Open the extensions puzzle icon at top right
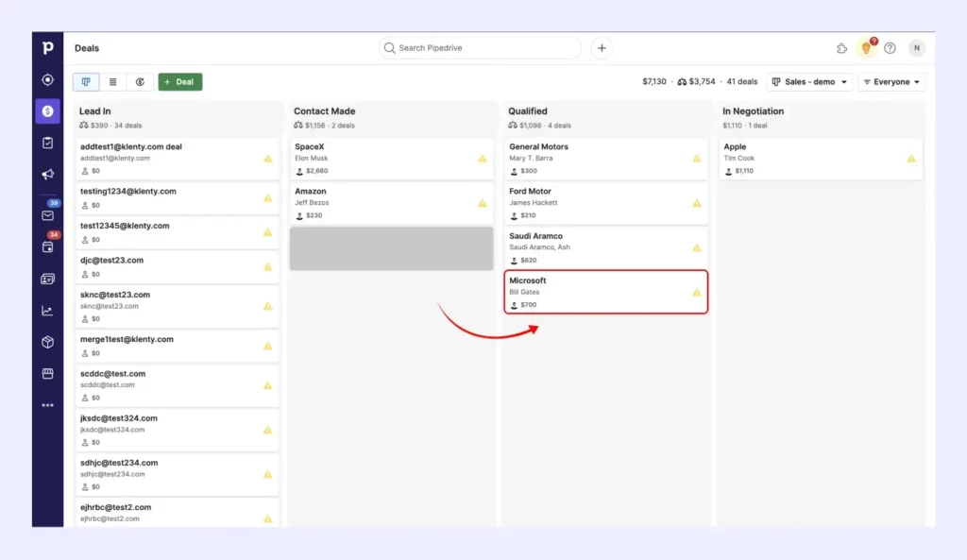The image size is (967, 560). pos(841,47)
